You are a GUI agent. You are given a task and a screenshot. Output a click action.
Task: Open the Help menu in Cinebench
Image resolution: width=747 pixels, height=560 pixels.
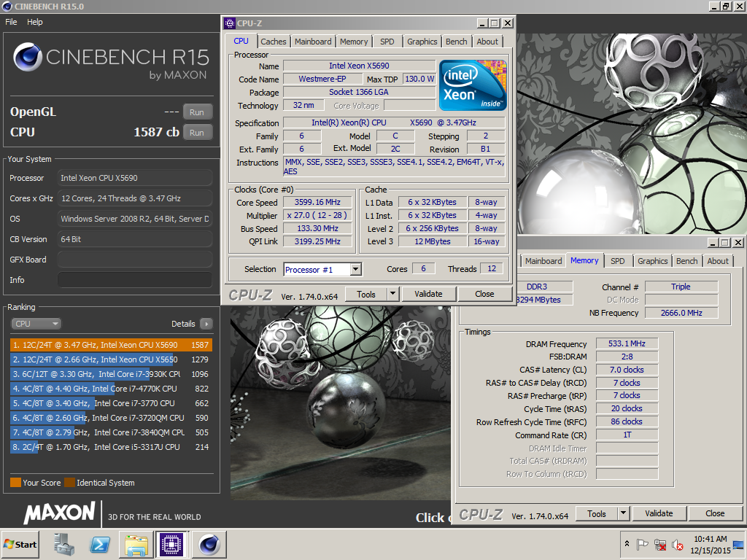(35, 22)
